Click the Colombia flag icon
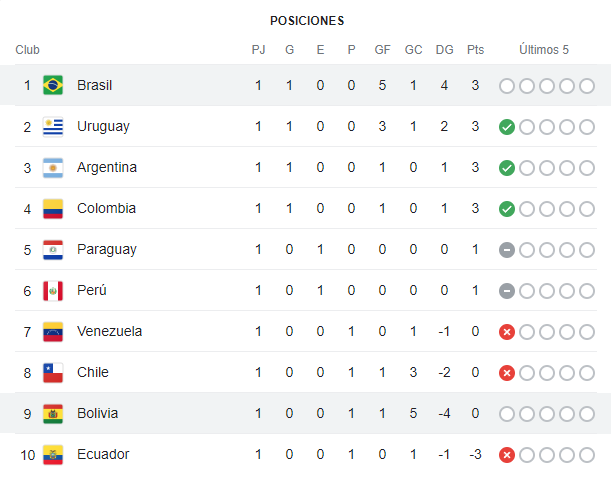The height and width of the screenshot is (485, 611). 53,208
